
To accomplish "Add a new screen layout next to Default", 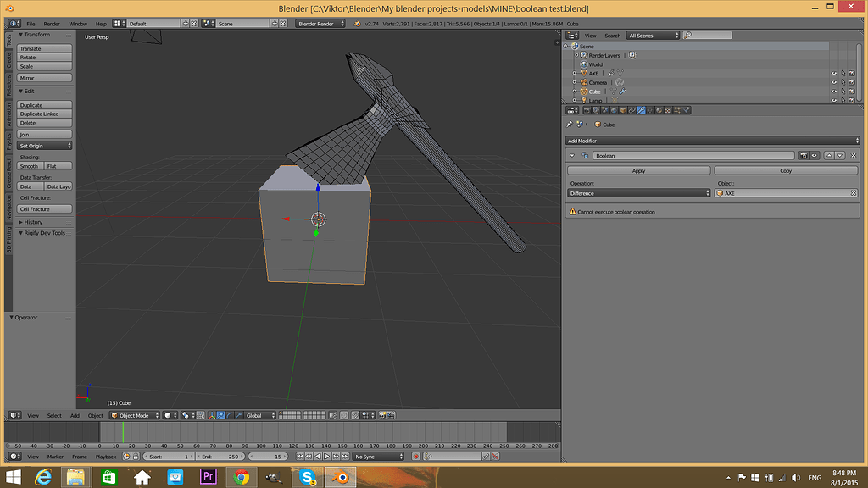I will [186, 24].
